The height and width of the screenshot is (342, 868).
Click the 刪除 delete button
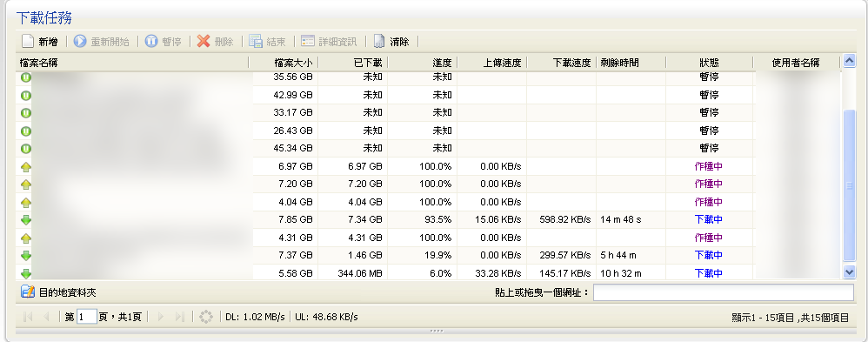[216, 42]
